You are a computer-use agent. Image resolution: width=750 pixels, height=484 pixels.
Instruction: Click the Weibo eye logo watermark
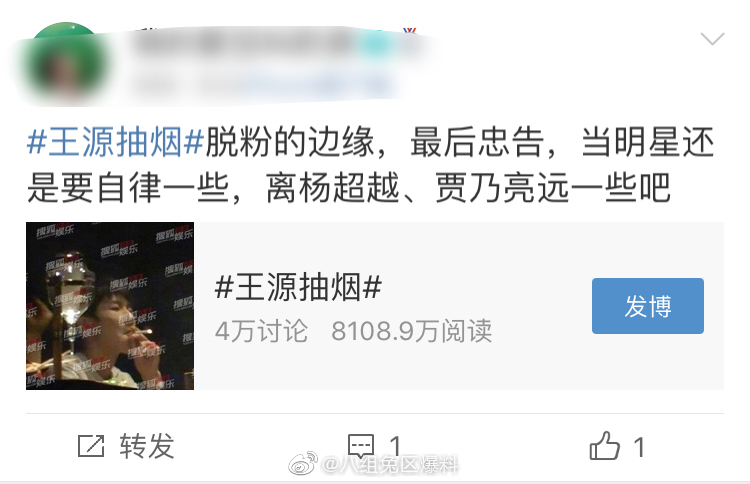click(302, 463)
